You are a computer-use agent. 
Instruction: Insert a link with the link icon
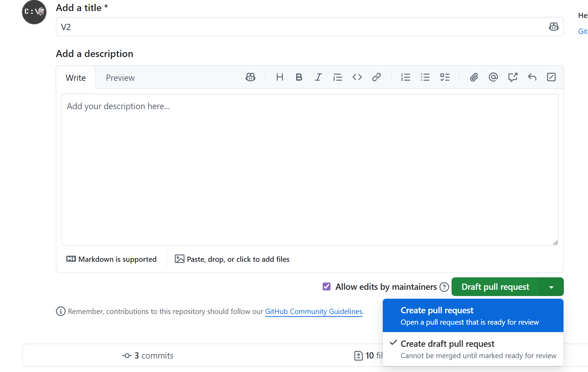[376, 77]
